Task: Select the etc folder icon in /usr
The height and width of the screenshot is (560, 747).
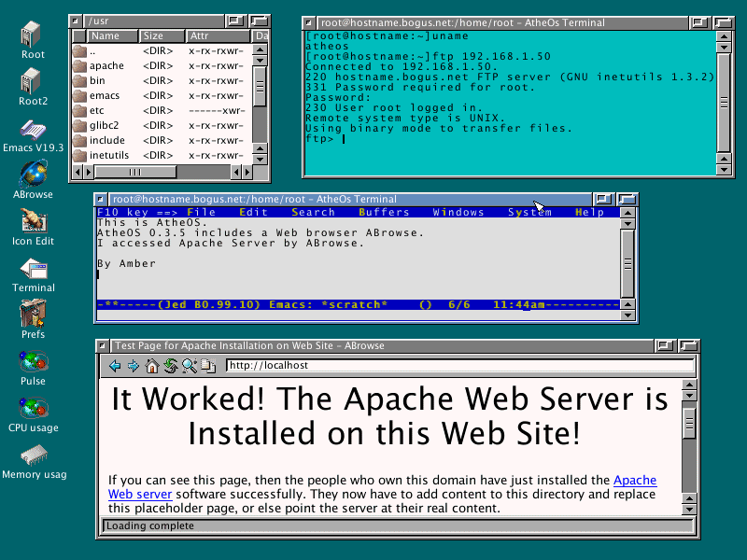Action: click(79, 110)
